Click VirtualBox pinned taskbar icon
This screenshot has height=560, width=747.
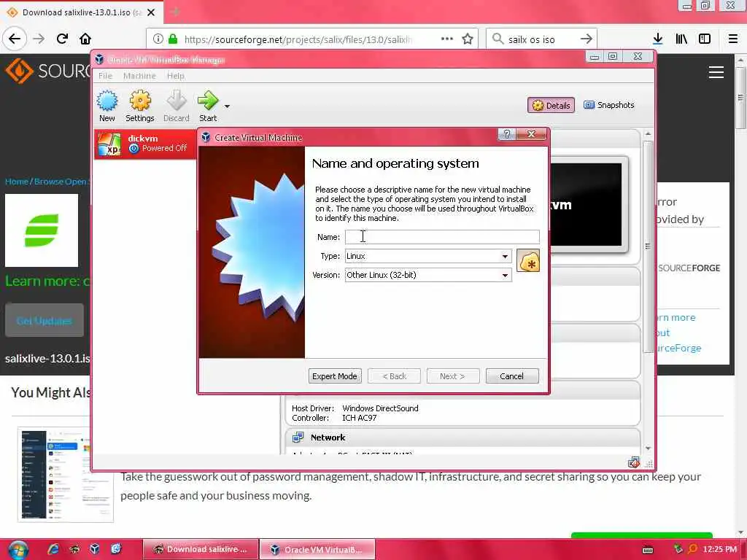coord(95,549)
